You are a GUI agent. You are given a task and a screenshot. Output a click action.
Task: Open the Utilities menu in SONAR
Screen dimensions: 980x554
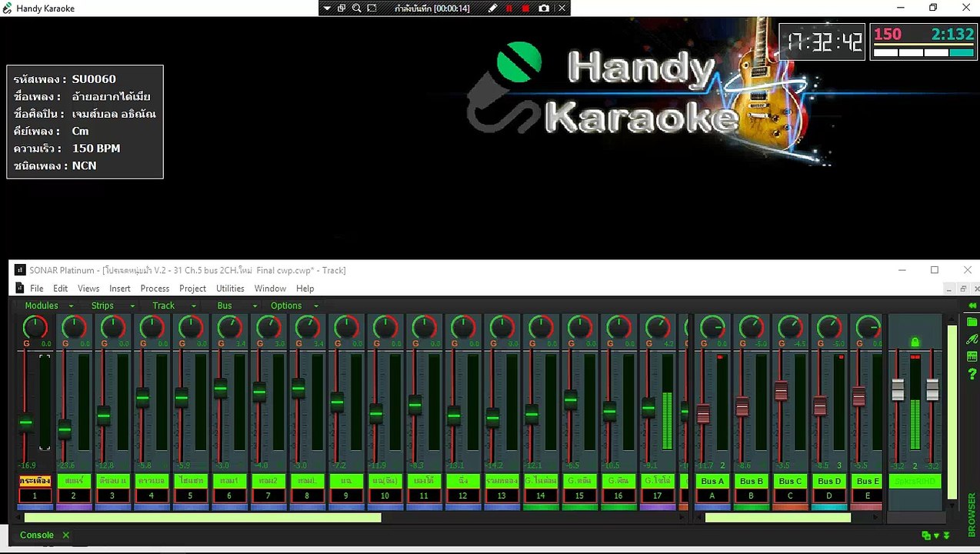[x=230, y=289]
